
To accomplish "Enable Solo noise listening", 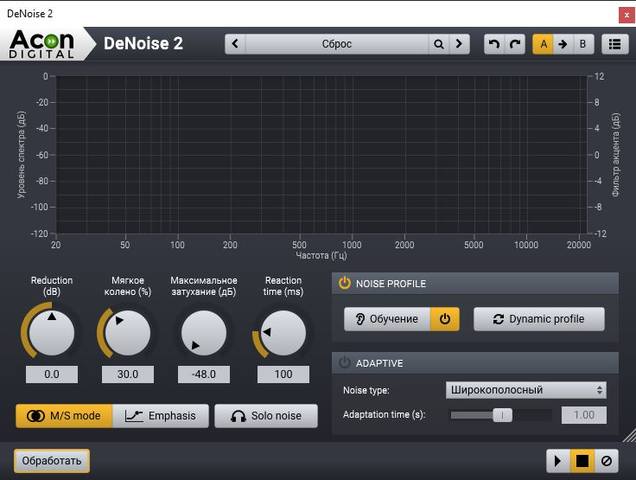I will (266, 416).
